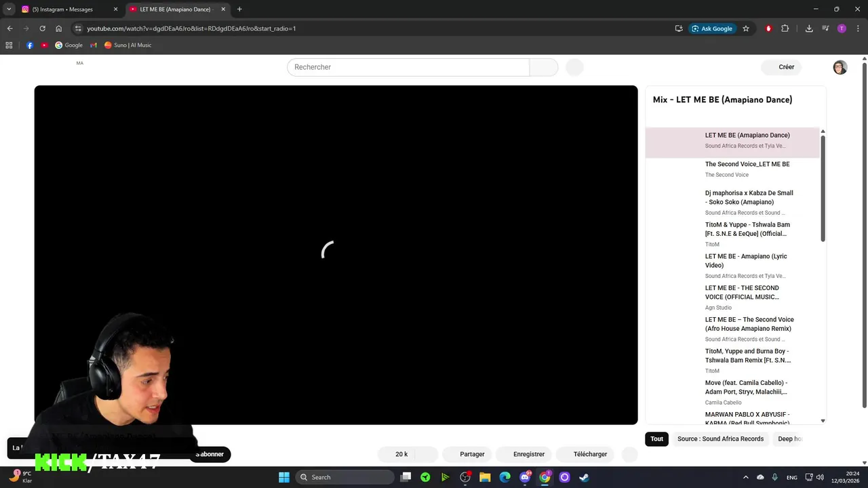The width and height of the screenshot is (868, 488).
Task: Close the Instagram Messages tab
Action: pyautogui.click(x=115, y=9)
